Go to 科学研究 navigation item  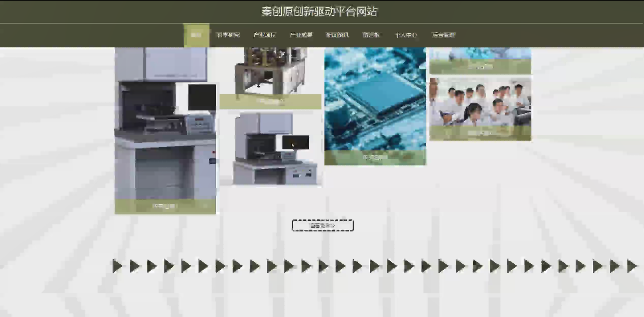click(x=228, y=35)
